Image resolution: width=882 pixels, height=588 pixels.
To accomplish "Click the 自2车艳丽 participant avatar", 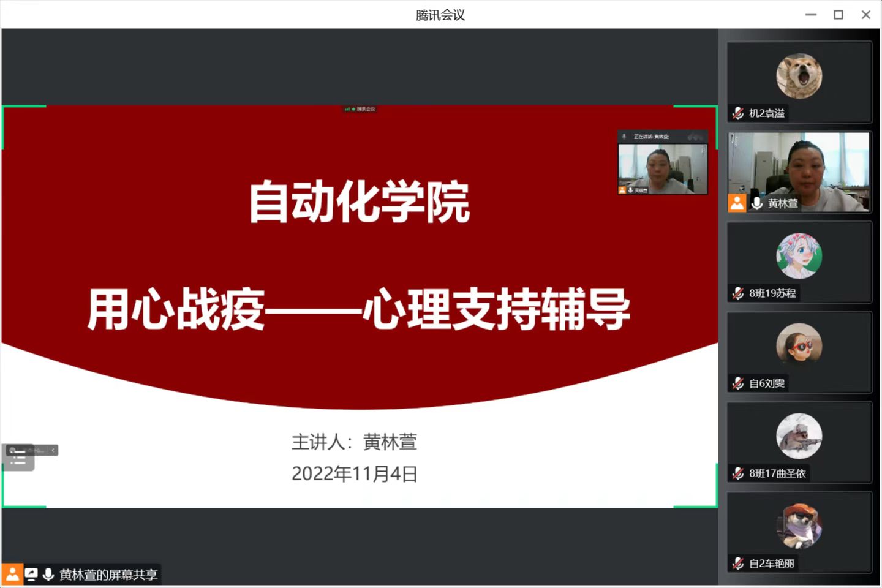I will (x=799, y=526).
